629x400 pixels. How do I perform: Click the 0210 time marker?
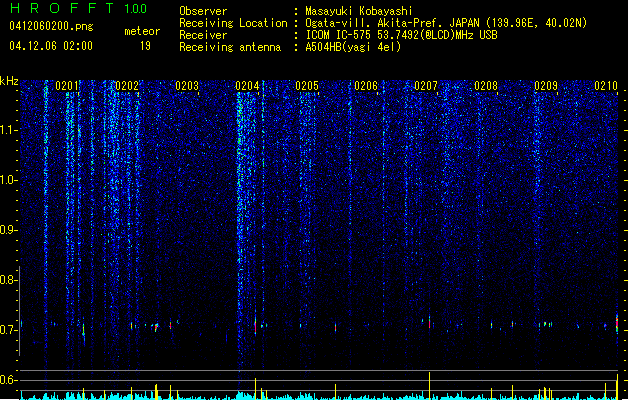point(606,86)
